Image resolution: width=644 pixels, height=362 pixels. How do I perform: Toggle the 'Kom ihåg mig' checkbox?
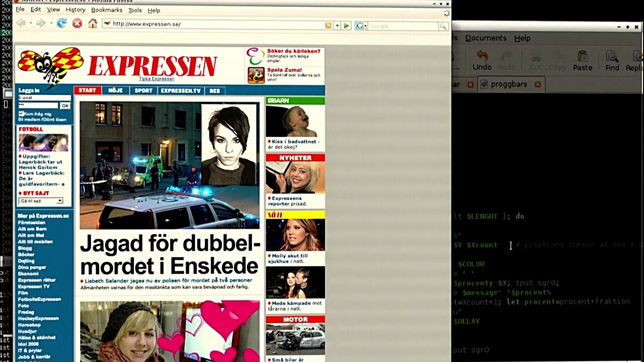coord(22,114)
